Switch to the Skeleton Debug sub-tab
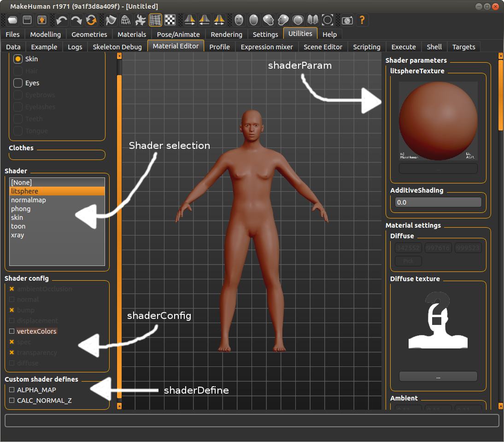 tap(117, 47)
